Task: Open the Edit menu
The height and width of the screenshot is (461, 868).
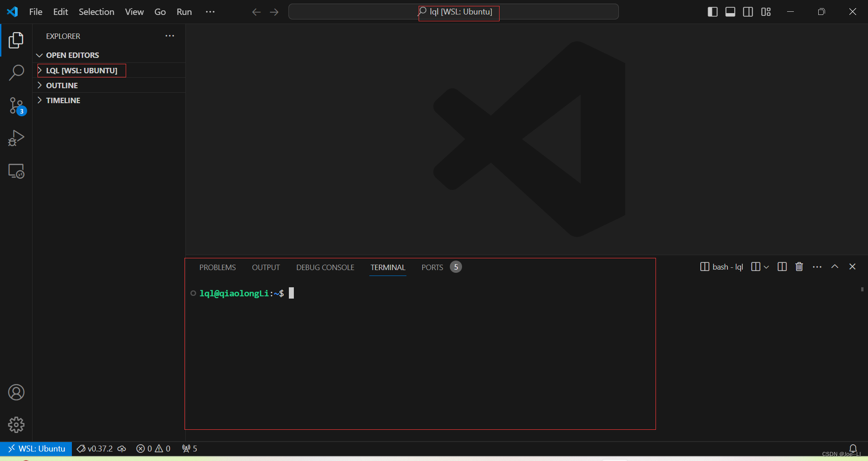Action: [x=61, y=12]
